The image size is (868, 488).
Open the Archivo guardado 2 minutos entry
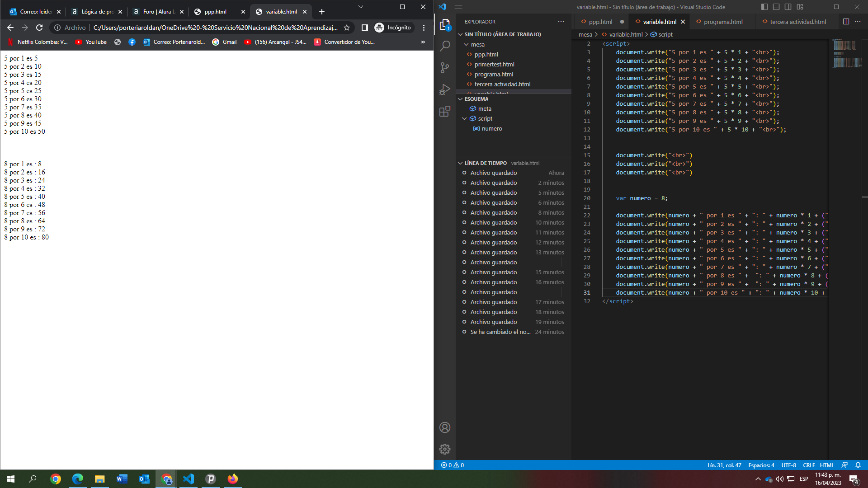tap(513, 183)
